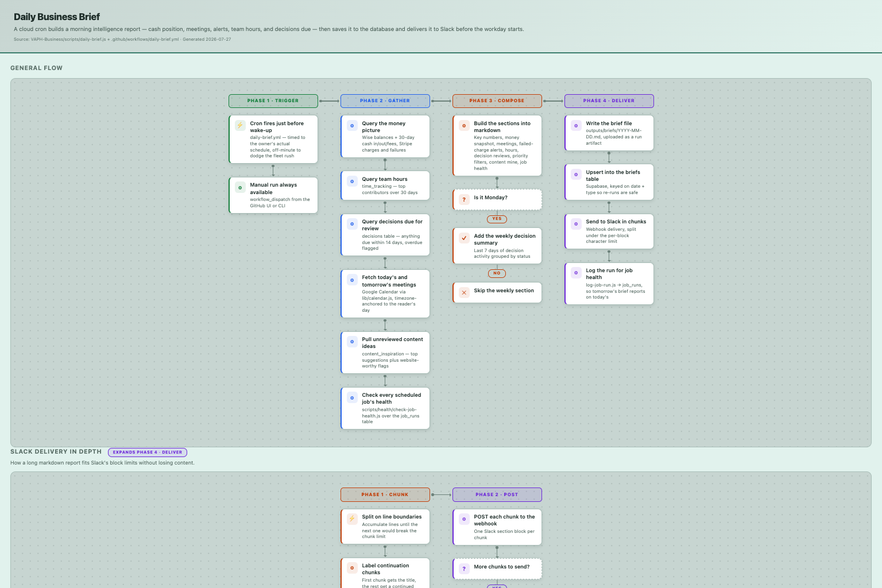Select the PHASE 4 · DELIVER header
The height and width of the screenshot is (588, 882).
pyautogui.click(x=609, y=101)
